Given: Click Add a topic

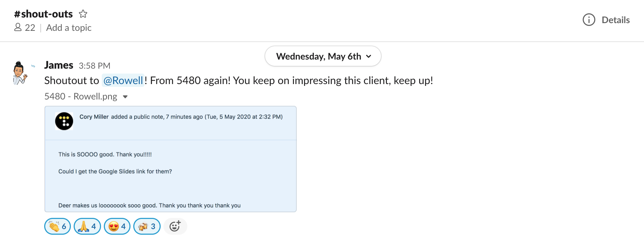Looking at the screenshot, I should click(x=69, y=28).
